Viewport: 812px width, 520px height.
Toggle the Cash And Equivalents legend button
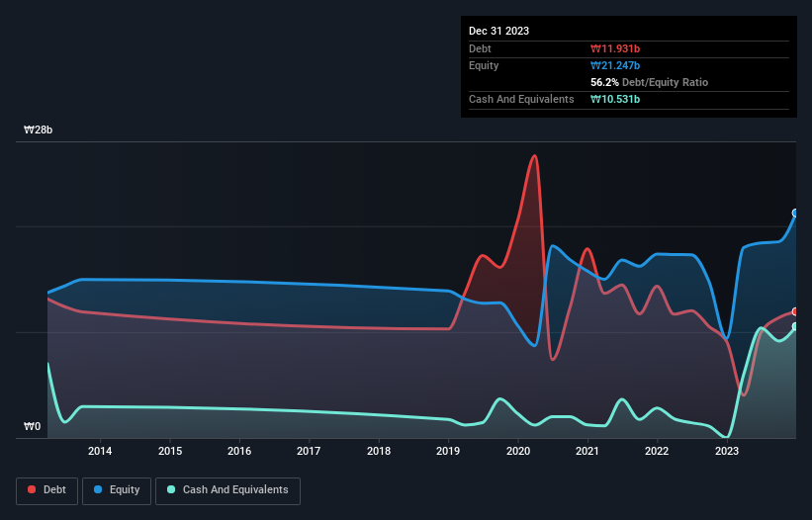[x=227, y=490]
